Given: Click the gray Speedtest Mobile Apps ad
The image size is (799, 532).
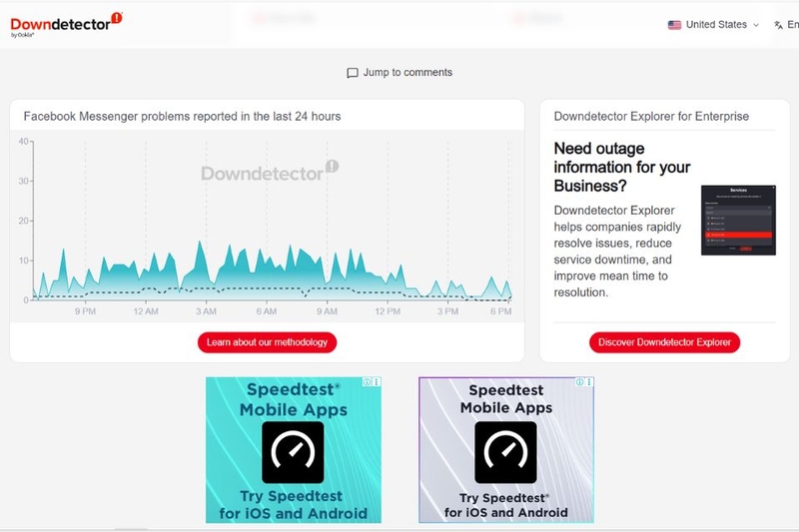Looking at the screenshot, I should pos(506,450).
